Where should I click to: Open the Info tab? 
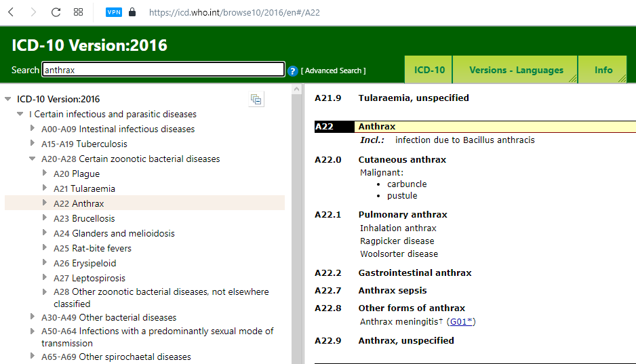603,70
